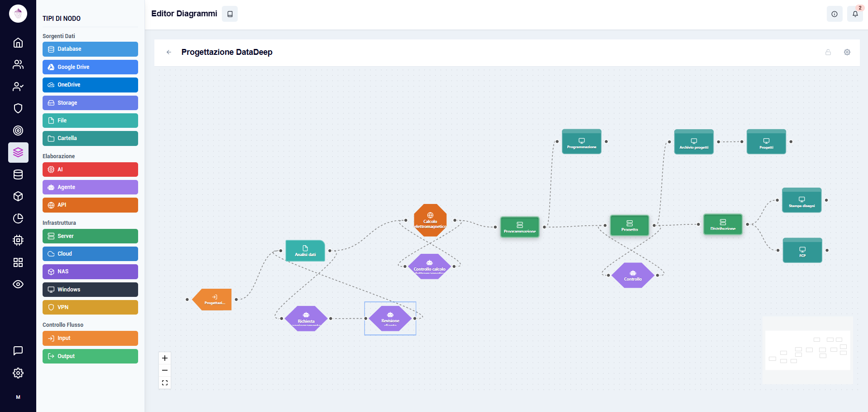Image resolution: width=868 pixels, height=412 pixels.
Task: Add a Google Drive node from the palette
Action: click(x=90, y=67)
